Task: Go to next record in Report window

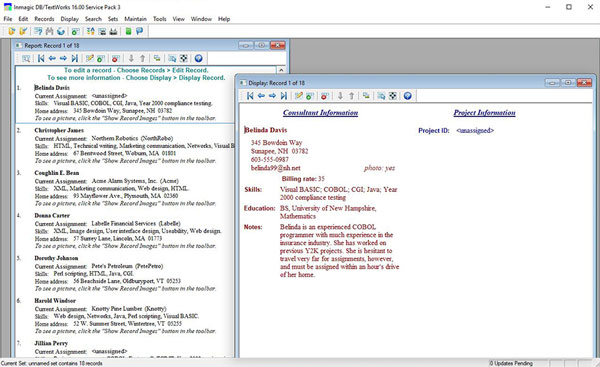Action: [x=63, y=58]
